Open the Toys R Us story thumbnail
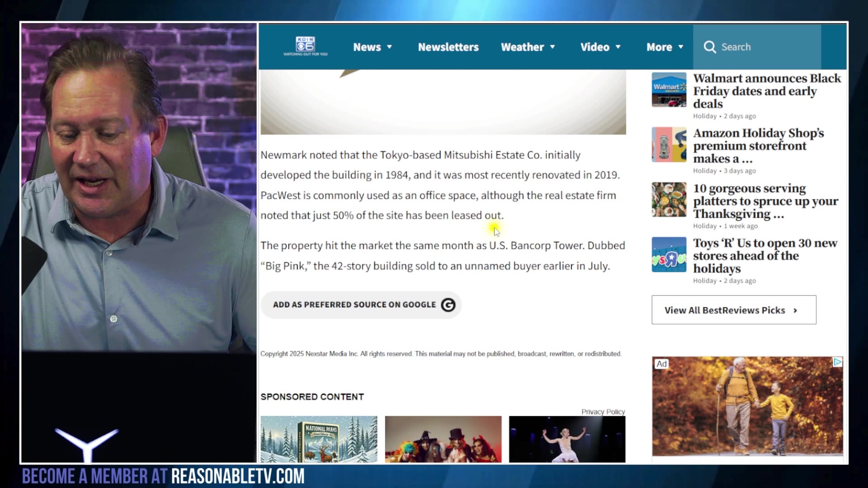 [669, 254]
